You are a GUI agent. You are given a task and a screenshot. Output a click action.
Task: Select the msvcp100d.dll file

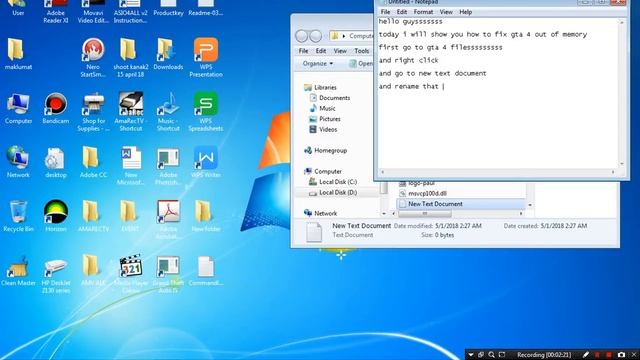[423, 193]
